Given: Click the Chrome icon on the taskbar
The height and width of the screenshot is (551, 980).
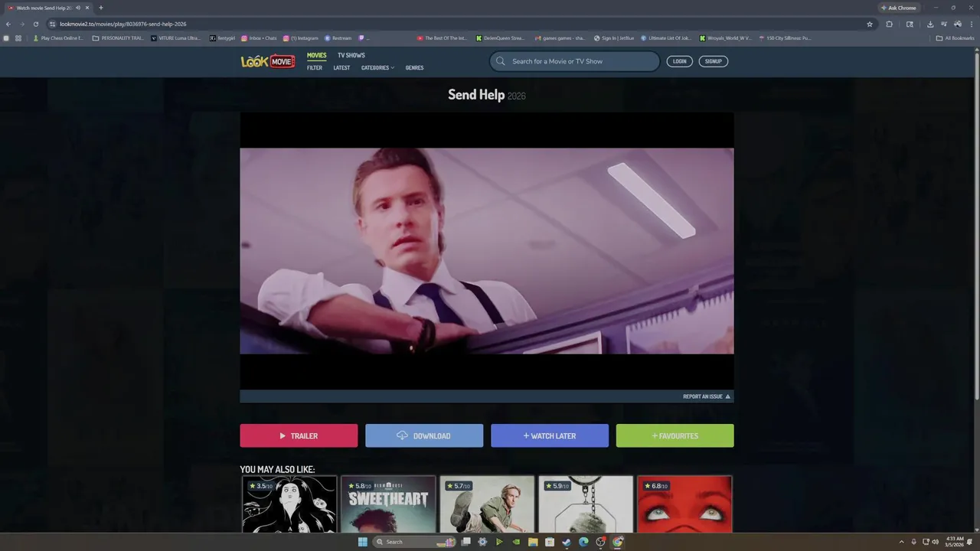Looking at the screenshot, I should [x=617, y=542].
